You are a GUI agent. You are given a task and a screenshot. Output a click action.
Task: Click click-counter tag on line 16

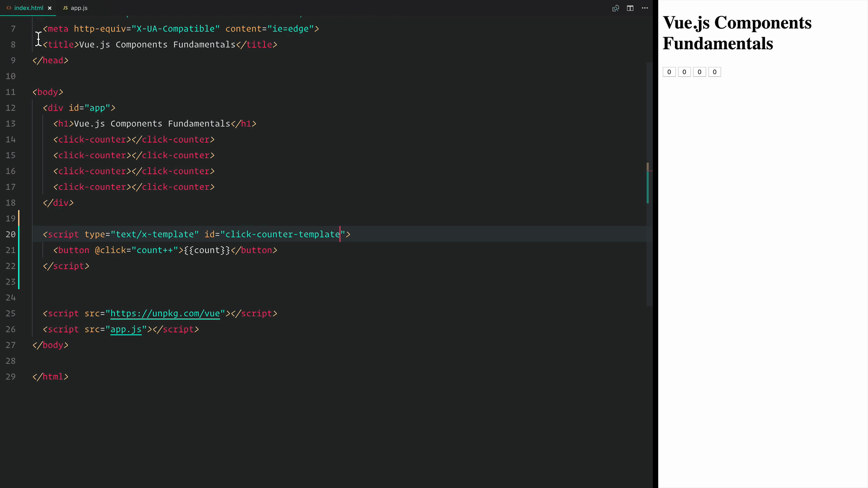134,171
